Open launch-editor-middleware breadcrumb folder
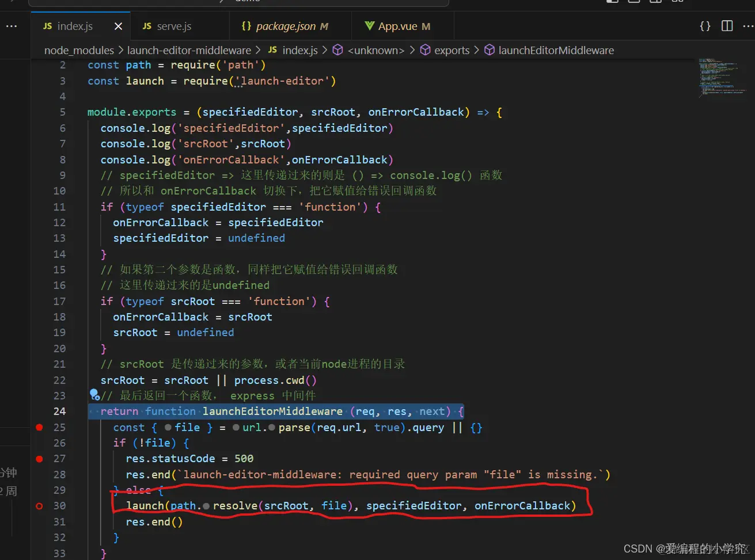This screenshot has height=560, width=755. click(189, 50)
